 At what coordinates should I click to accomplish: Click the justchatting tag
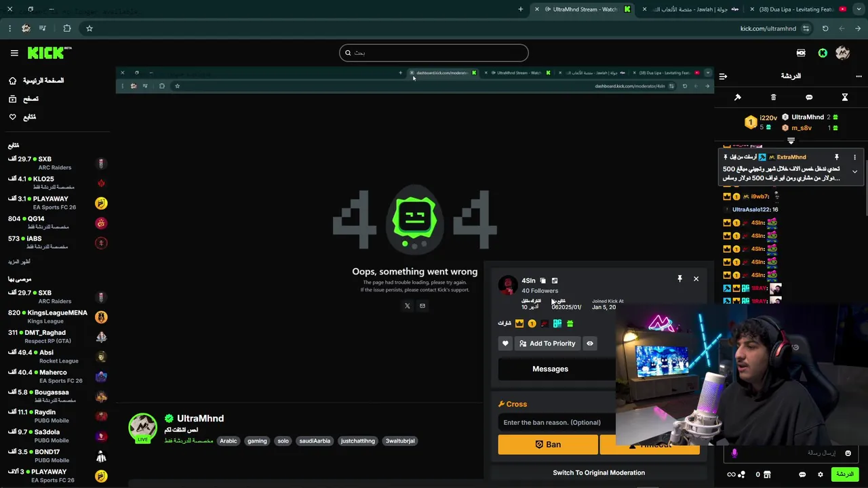click(358, 441)
